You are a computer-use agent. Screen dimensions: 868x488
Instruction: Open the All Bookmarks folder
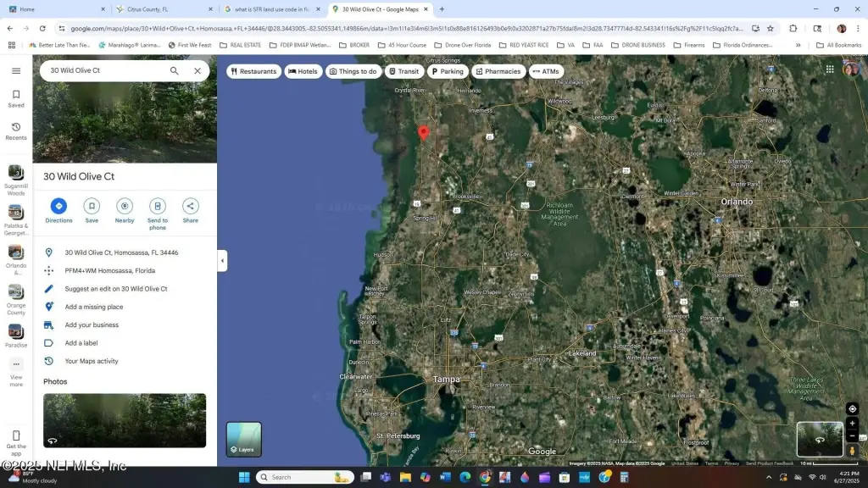(x=838, y=45)
